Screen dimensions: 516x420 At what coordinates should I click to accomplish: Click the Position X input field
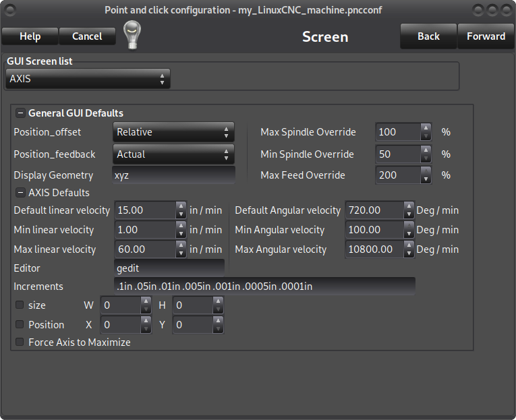tap(121, 325)
